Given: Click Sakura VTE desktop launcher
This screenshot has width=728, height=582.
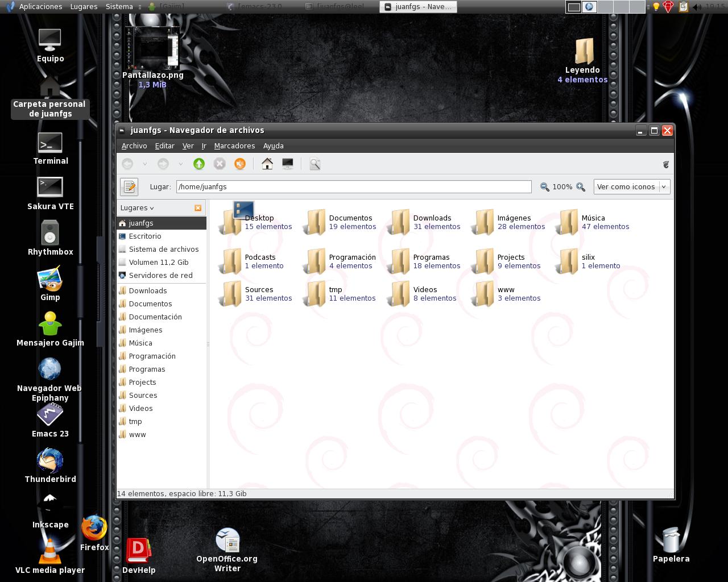Looking at the screenshot, I should (x=50, y=194).
